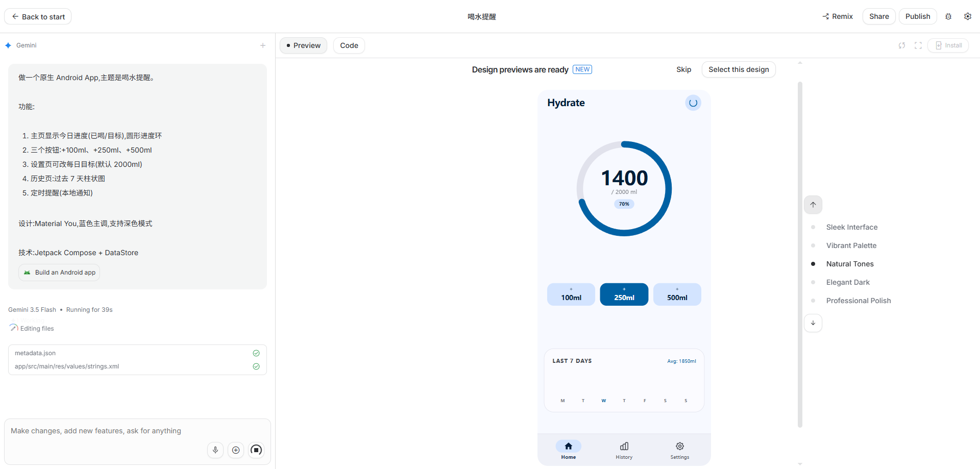Open the History tab in app preview
Screen dimensions: 980x469
[624, 450]
